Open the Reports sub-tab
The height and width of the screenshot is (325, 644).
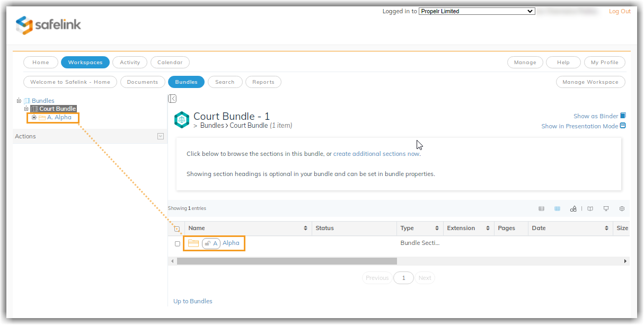263,82
